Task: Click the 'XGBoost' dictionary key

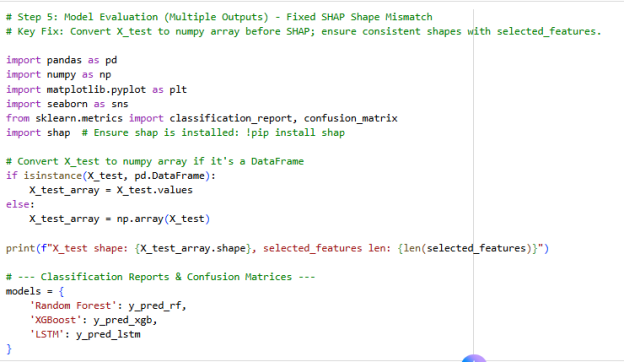Action: (x=55, y=320)
